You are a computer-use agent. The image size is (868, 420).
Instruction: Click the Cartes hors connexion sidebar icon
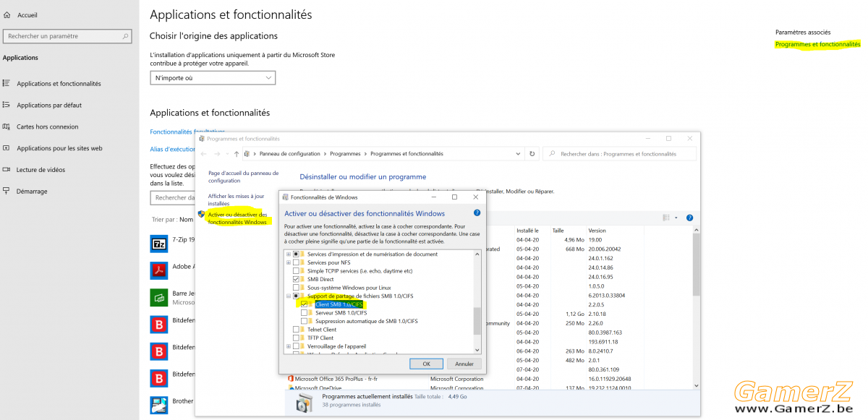(7, 127)
